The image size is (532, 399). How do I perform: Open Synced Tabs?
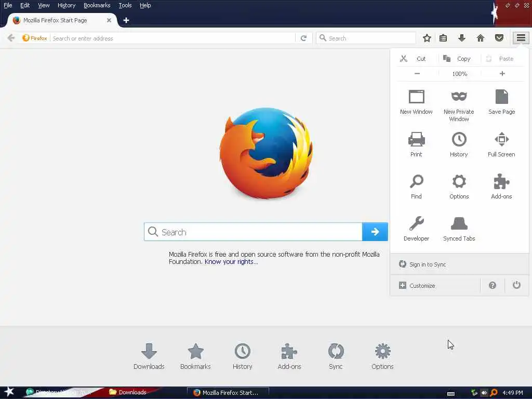[459, 229]
